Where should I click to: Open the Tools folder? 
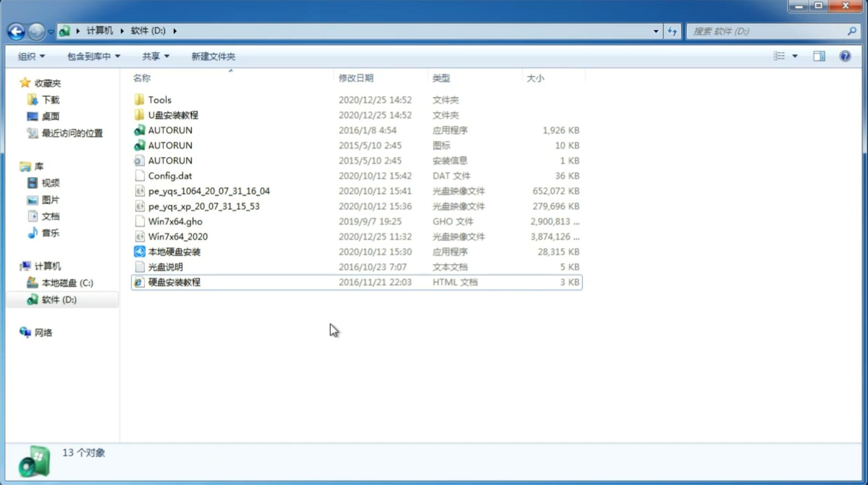pos(159,99)
